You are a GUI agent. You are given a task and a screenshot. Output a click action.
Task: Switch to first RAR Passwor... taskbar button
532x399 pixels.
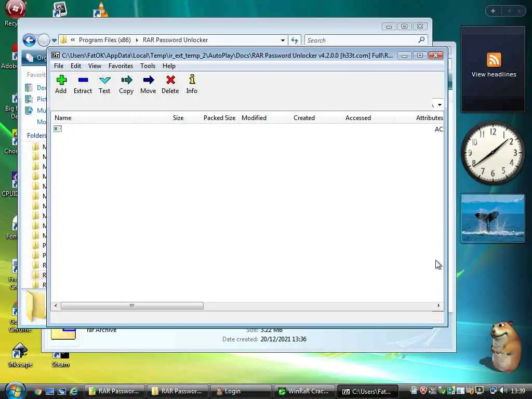pyautogui.click(x=115, y=391)
